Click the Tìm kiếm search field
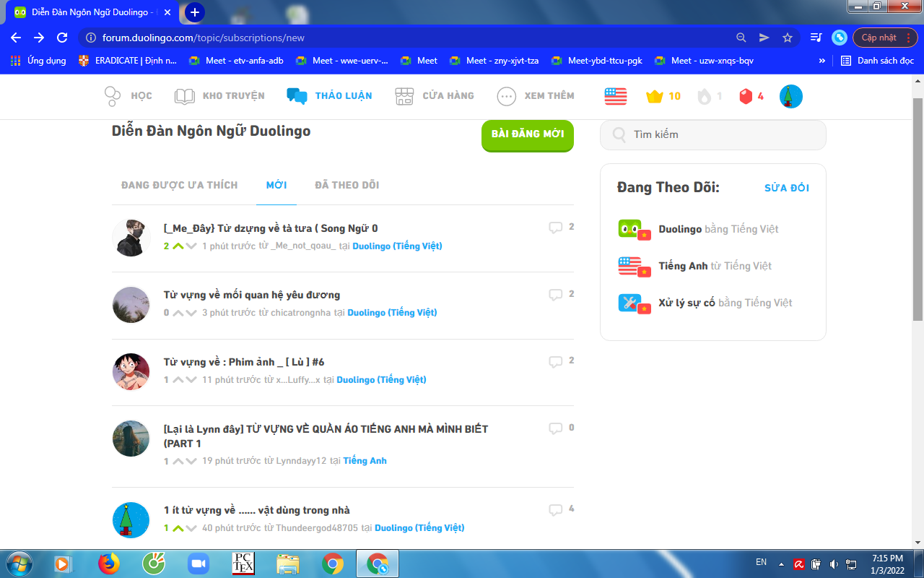This screenshot has height=578, width=924. [713, 134]
